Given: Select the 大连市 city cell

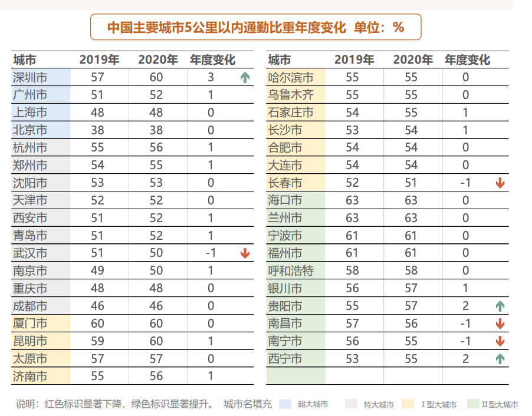Looking at the screenshot, I should 296,165.
